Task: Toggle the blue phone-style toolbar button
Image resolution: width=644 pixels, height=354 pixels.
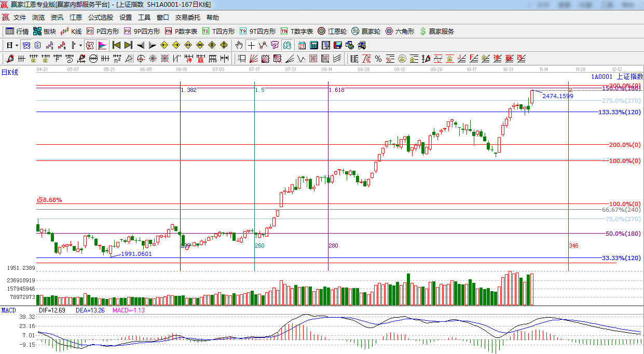Action: click(26, 45)
